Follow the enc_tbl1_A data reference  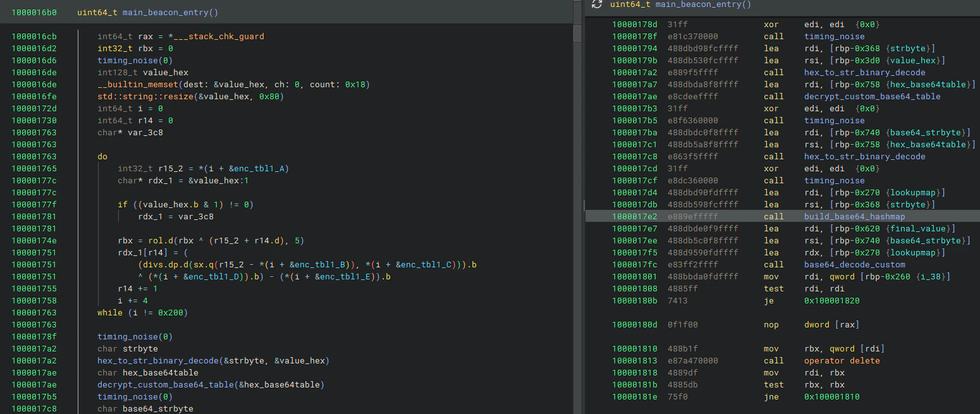[260, 168]
